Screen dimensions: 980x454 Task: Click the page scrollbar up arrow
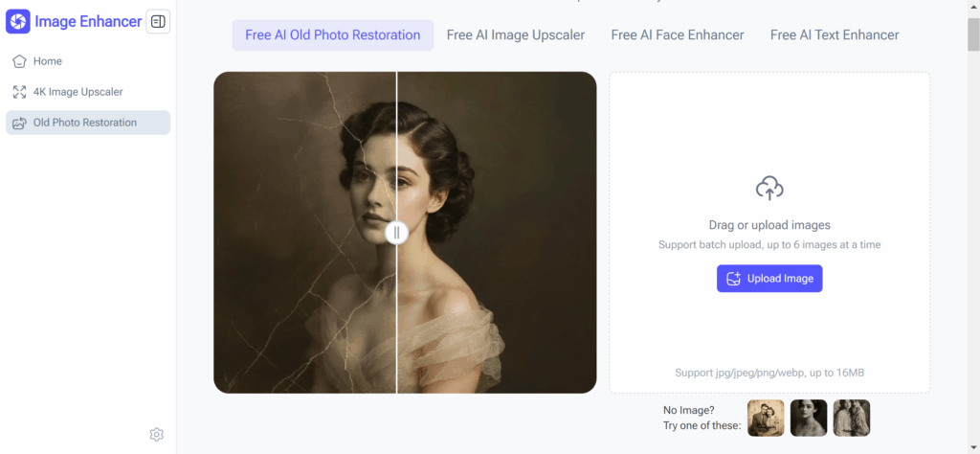(972, 7)
